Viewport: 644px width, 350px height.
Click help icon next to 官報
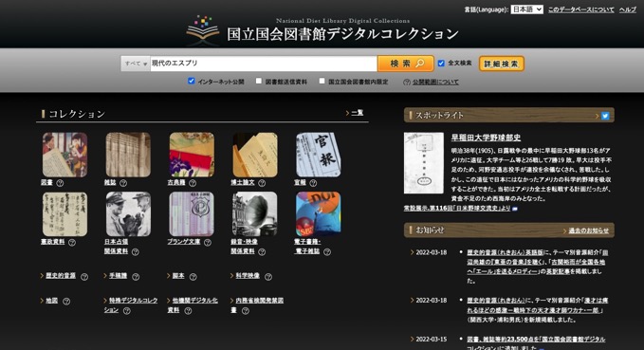313,183
